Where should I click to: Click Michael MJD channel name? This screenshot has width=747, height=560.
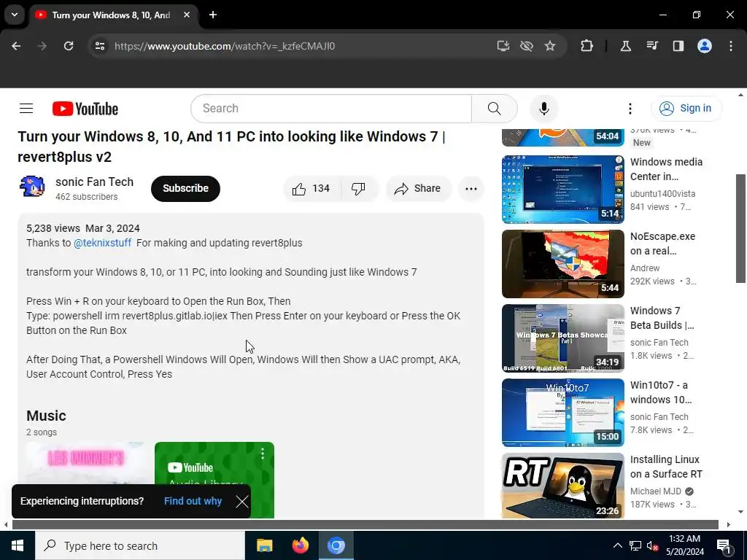point(656,491)
